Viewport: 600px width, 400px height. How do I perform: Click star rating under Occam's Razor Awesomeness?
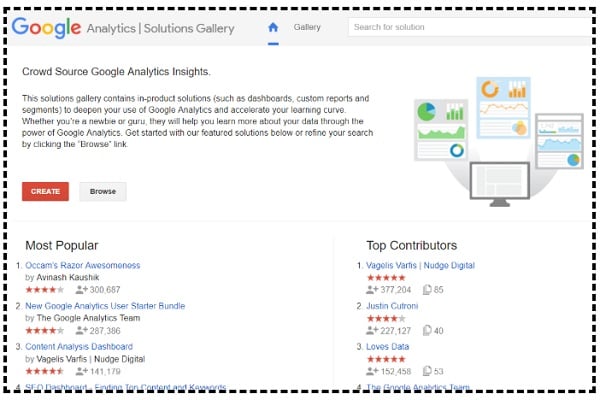(44, 290)
